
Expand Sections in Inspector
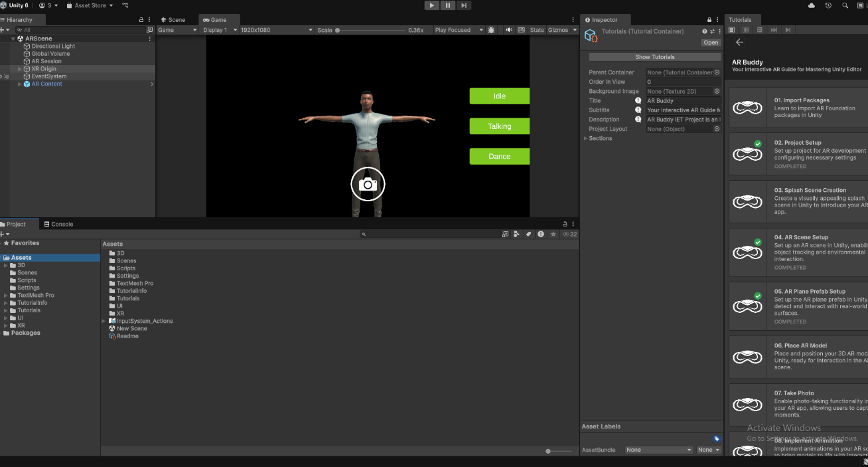coord(586,138)
